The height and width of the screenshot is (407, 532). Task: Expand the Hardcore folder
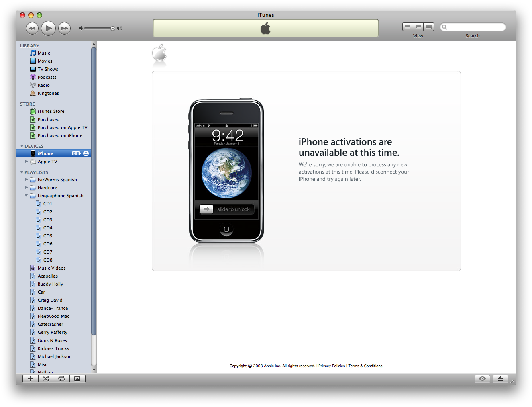tap(26, 188)
